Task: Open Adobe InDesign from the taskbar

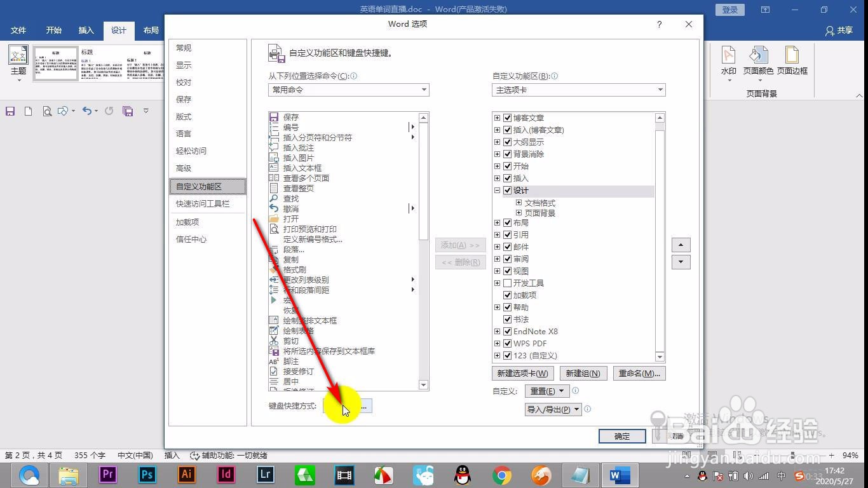Action: pyautogui.click(x=226, y=475)
